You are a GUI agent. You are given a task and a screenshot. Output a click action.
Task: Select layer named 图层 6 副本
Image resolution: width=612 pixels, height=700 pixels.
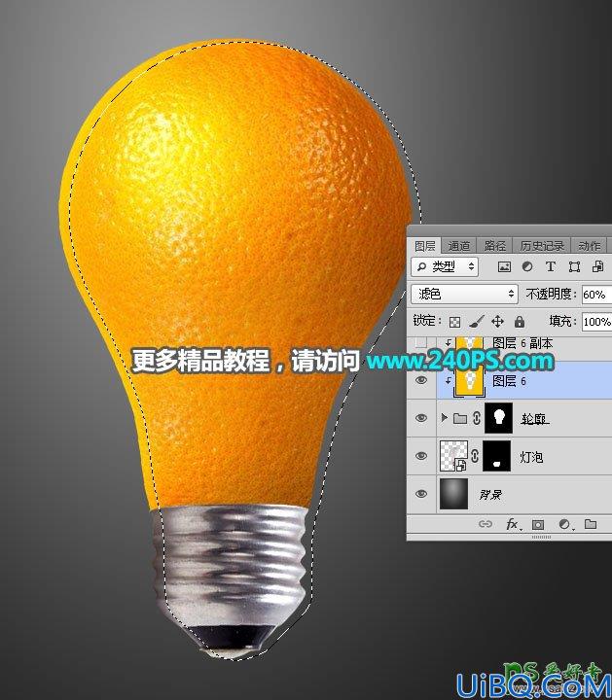coord(522,343)
